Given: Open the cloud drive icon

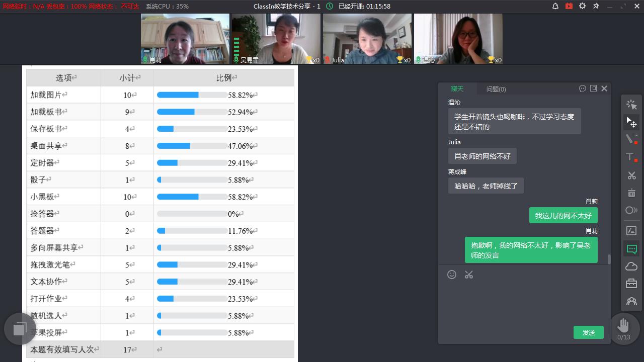Looking at the screenshot, I should point(631,266).
